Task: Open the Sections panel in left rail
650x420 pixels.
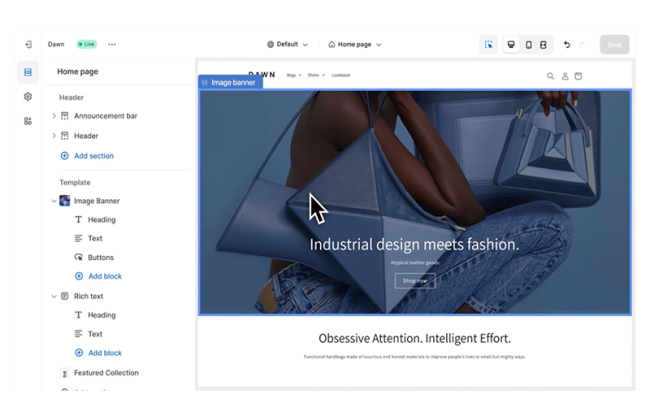Action: (28, 72)
